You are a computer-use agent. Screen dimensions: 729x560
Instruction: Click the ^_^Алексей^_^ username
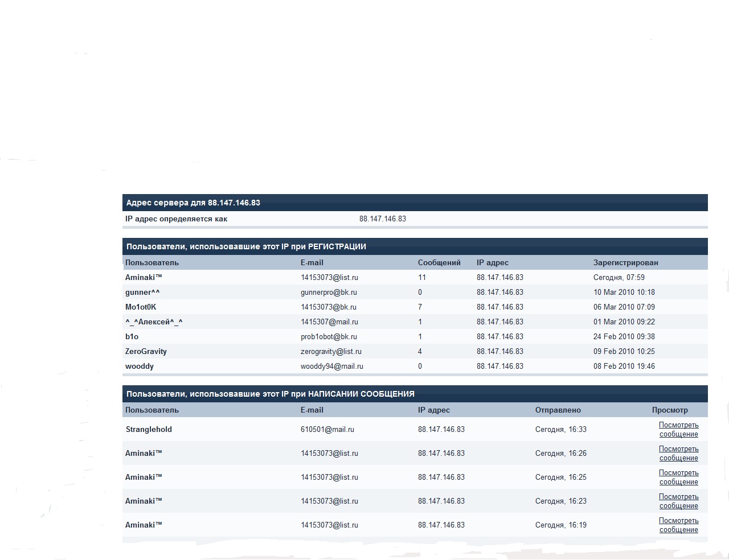(154, 322)
